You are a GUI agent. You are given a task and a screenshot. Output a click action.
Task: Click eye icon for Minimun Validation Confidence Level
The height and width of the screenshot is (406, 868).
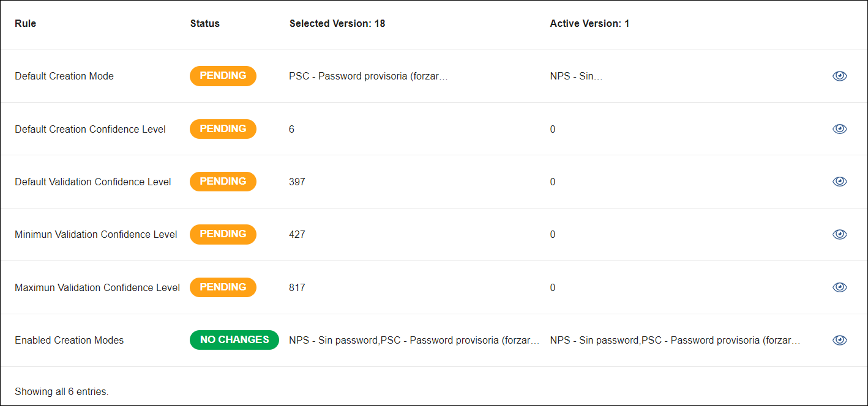(x=839, y=234)
